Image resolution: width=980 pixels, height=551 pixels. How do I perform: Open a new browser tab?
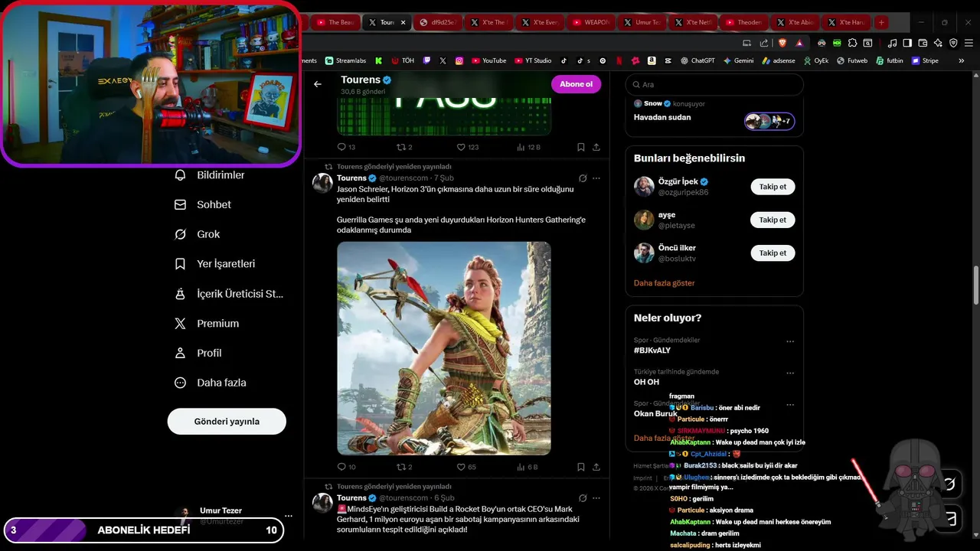tap(881, 22)
